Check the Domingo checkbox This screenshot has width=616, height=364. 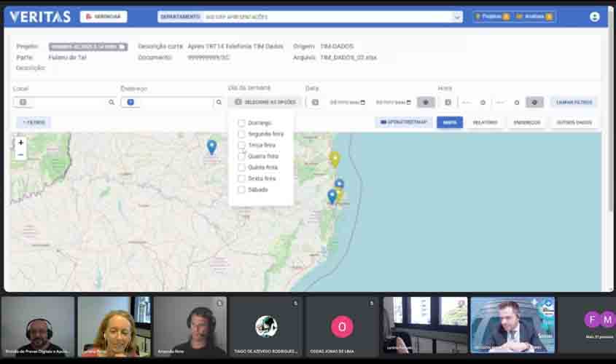tap(241, 123)
